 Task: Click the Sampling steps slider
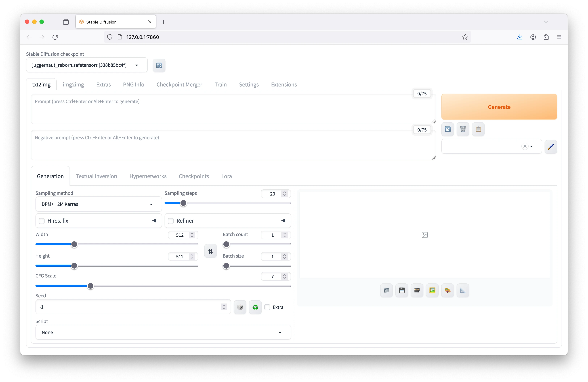pos(228,203)
